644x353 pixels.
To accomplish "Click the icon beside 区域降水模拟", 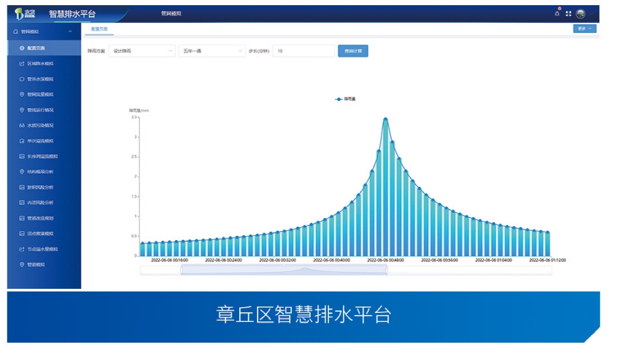I will [22, 64].
